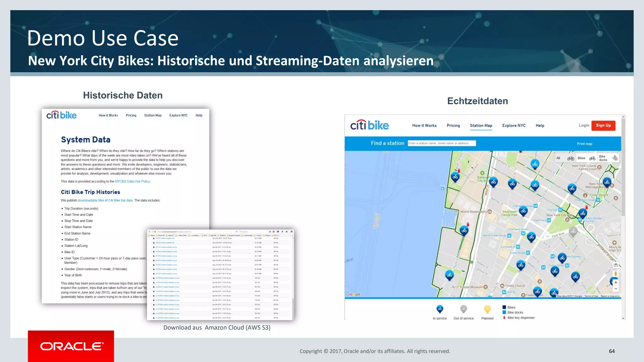Viewport: 644px width, 362px height.
Task: Open How it Works in Echtzeitdaten page
Action: (424, 125)
